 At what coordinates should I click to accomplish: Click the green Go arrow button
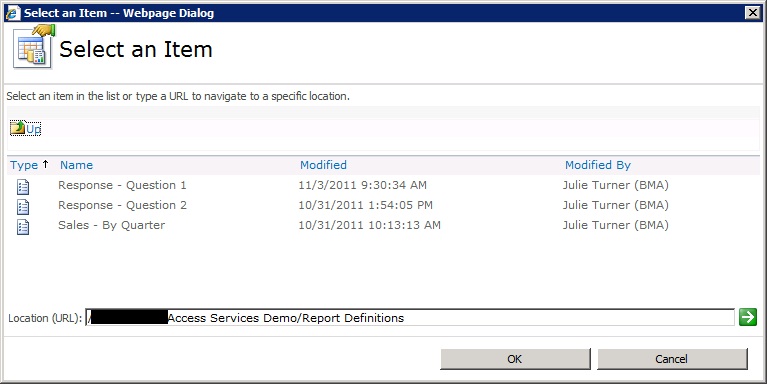click(747, 317)
